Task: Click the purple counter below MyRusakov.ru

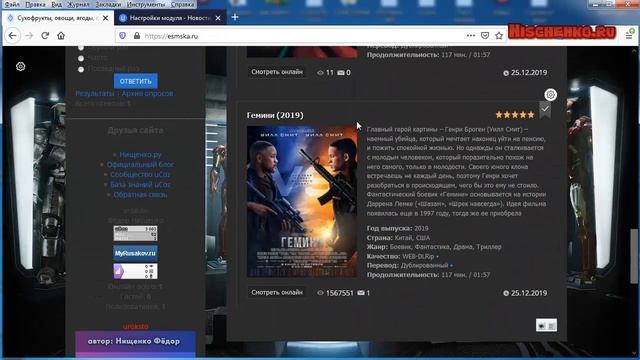Action: pos(135,271)
